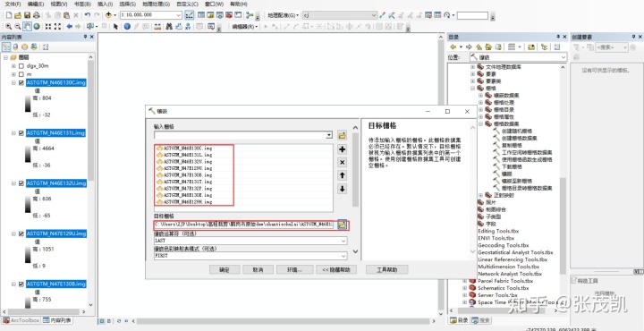644x331 pixels.
Task: Open the input raster dropdown in Mosaic dialog
Action: 328,135
